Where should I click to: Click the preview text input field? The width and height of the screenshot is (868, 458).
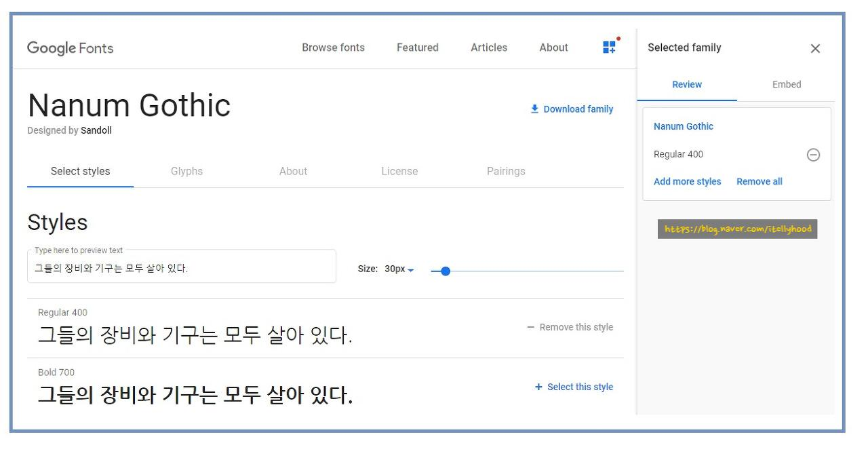(182, 267)
